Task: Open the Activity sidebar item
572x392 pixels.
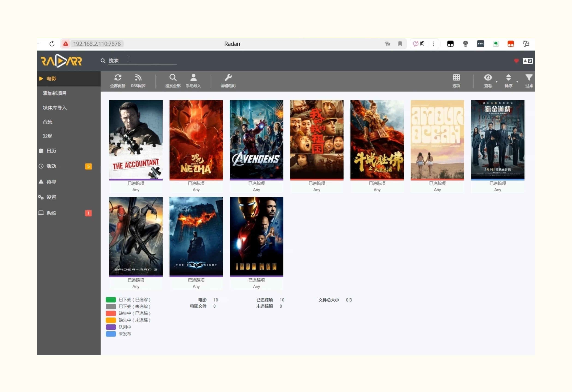Action: [51, 166]
